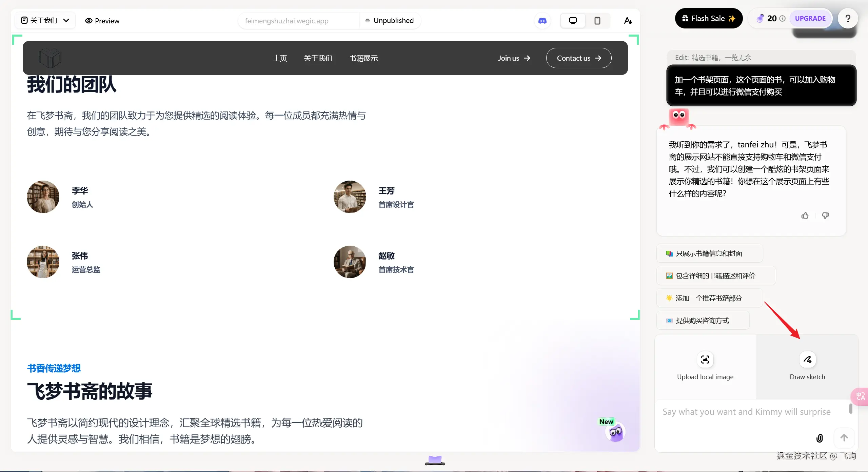
Task: Click the attachment paperclip icon
Action: point(820,438)
